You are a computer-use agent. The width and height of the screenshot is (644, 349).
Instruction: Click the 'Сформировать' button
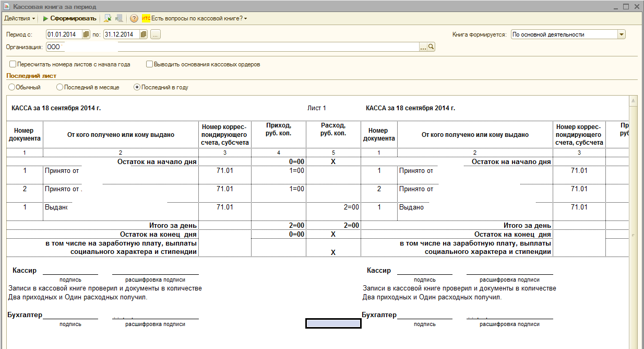coord(69,18)
